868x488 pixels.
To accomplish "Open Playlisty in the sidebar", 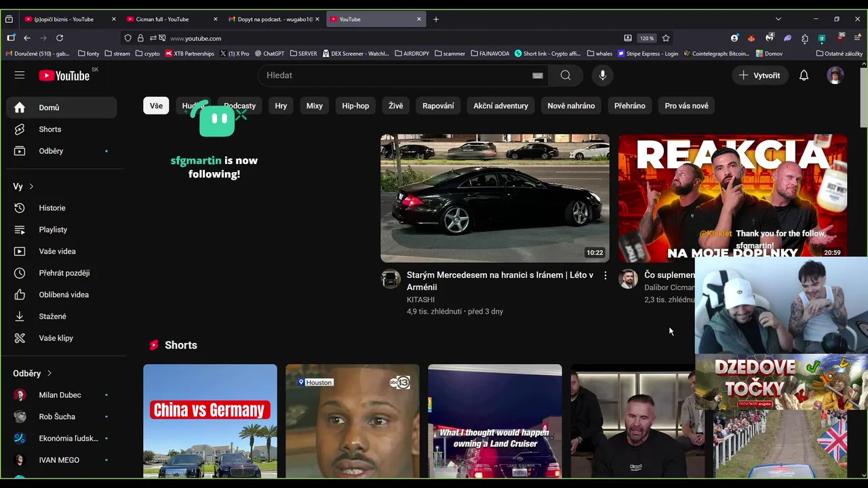I will point(62,229).
